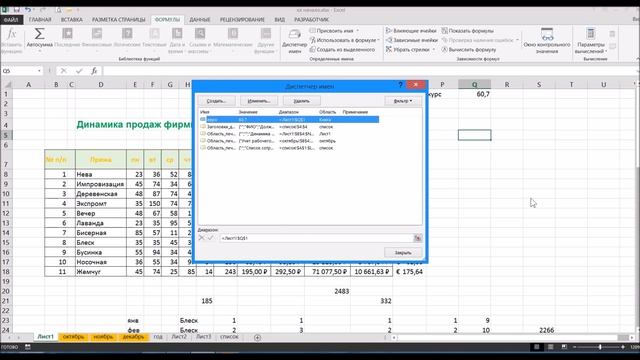Click Trace Precedents (Влияющие ячейки)
640x360 pixels.
click(x=411, y=31)
